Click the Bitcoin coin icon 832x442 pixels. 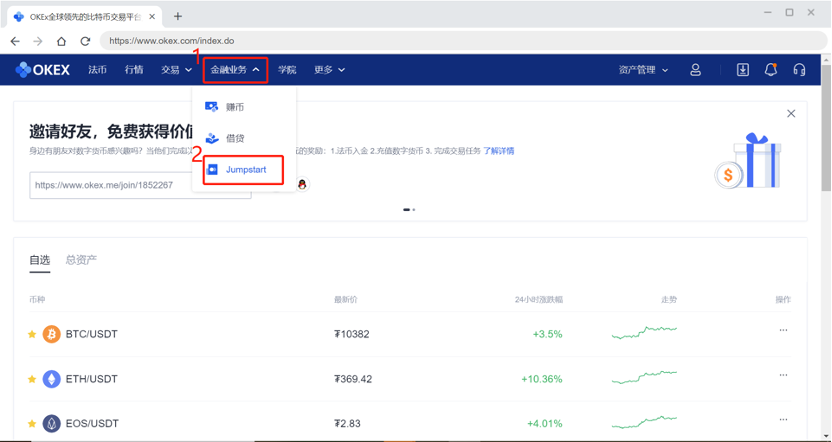[x=51, y=334]
